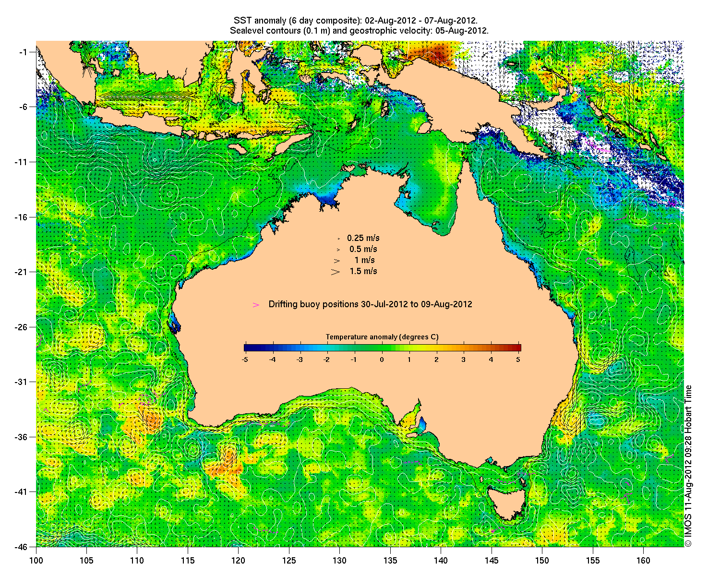Select the 1.5 m/s velocity legend label

click(363, 271)
